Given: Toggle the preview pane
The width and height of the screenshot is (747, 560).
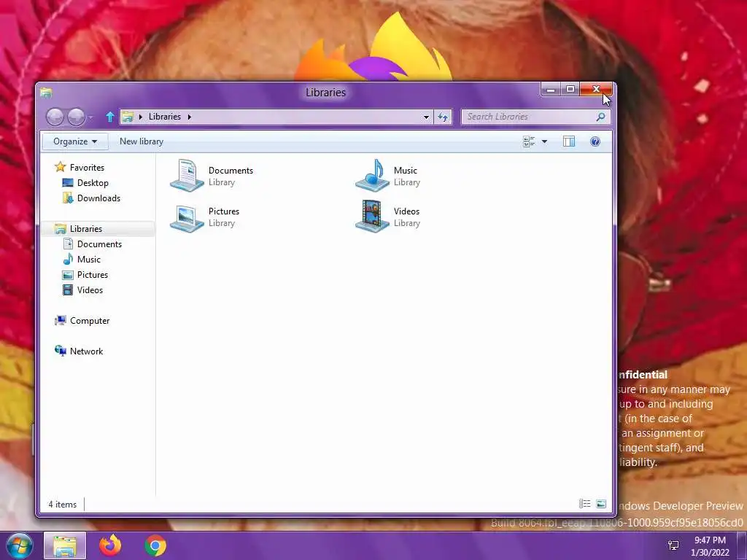Looking at the screenshot, I should click(x=569, y=141).
